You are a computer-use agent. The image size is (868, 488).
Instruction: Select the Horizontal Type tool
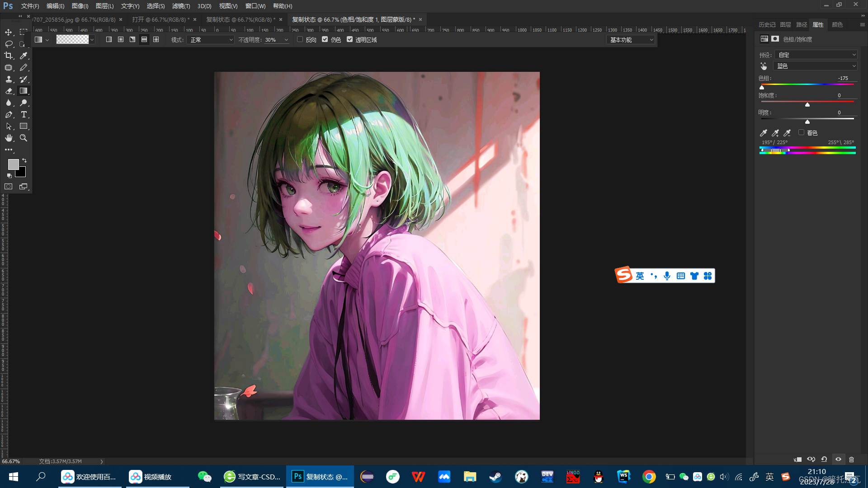(24, 114)
